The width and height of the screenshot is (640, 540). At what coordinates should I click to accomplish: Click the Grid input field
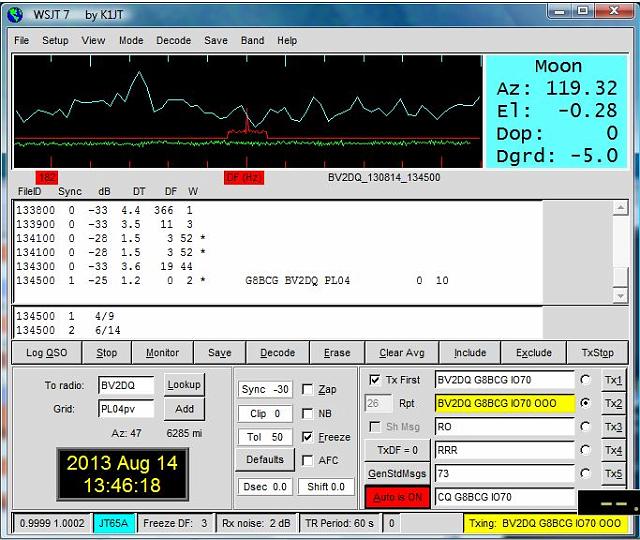coord(126,409)
